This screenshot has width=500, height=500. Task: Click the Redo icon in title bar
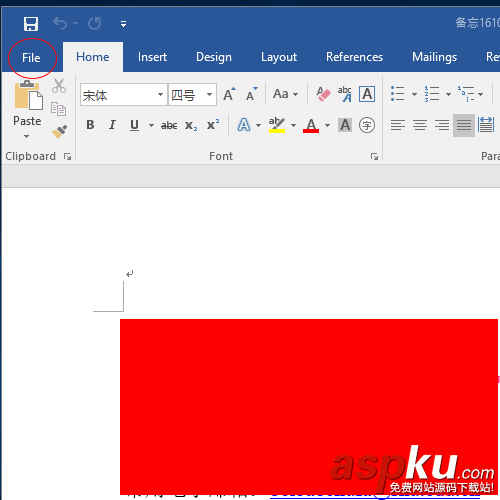[95, 23]
